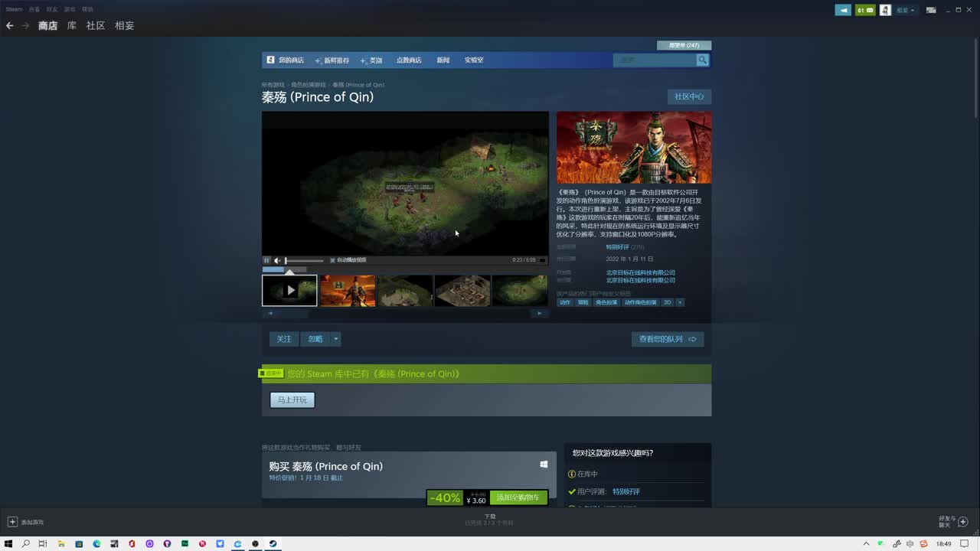This screenshot has height=551, width=980.
Task: Click 查看您的队列 view queue button
Action: click(668, 339)
